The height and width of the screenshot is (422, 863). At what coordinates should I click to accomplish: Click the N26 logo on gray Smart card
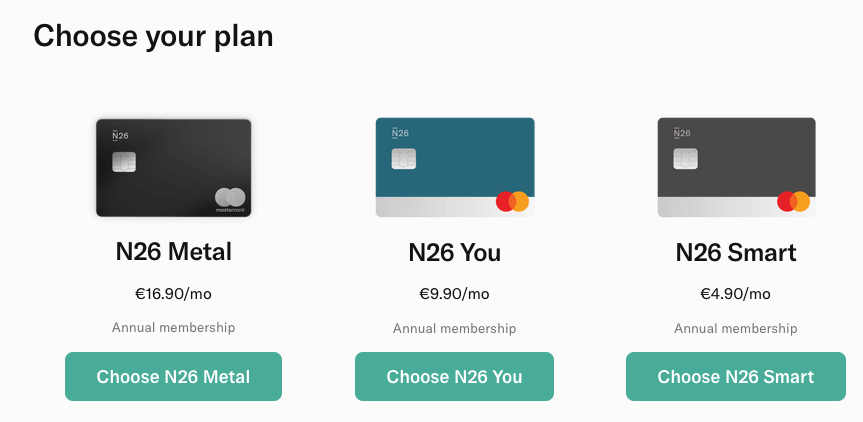point(682,133)
